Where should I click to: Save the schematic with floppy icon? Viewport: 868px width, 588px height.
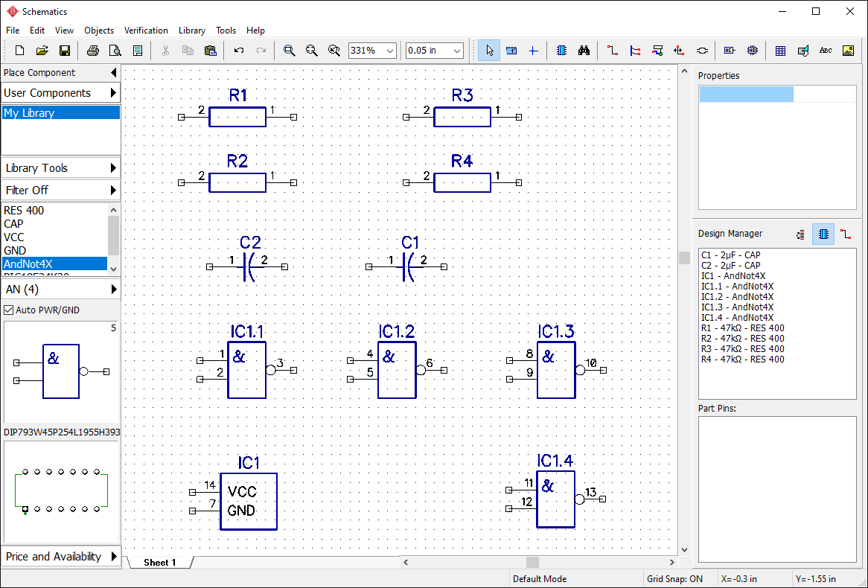(65, 51)
